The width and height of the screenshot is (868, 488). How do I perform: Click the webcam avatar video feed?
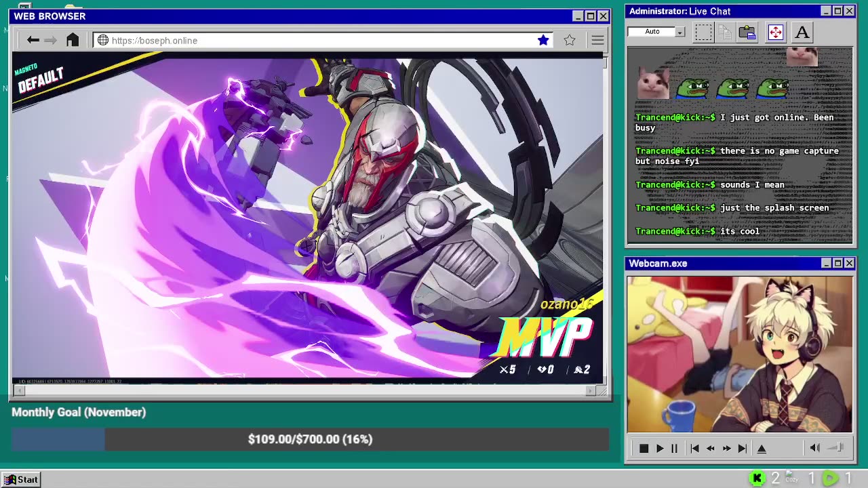[x=739, y=354]
